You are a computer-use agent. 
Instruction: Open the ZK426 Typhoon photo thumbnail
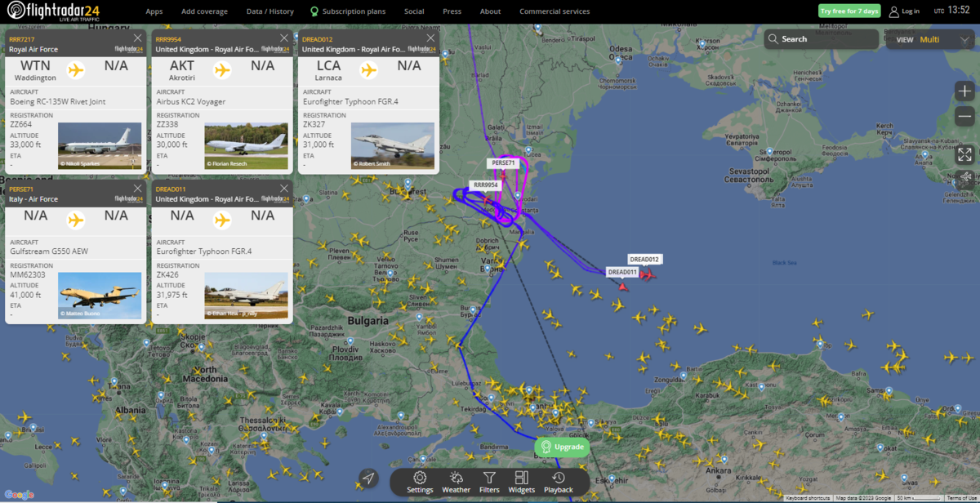coord(247,296)
